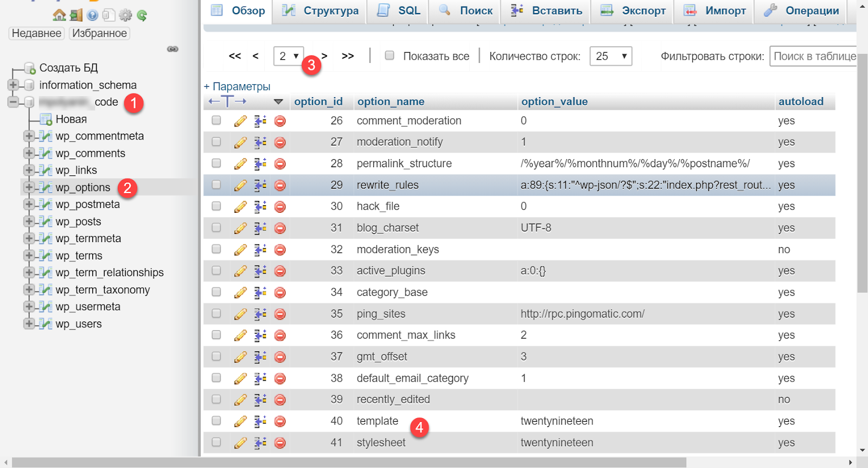
Task: Expand the wp_posts table tree node
Action: 29,222
